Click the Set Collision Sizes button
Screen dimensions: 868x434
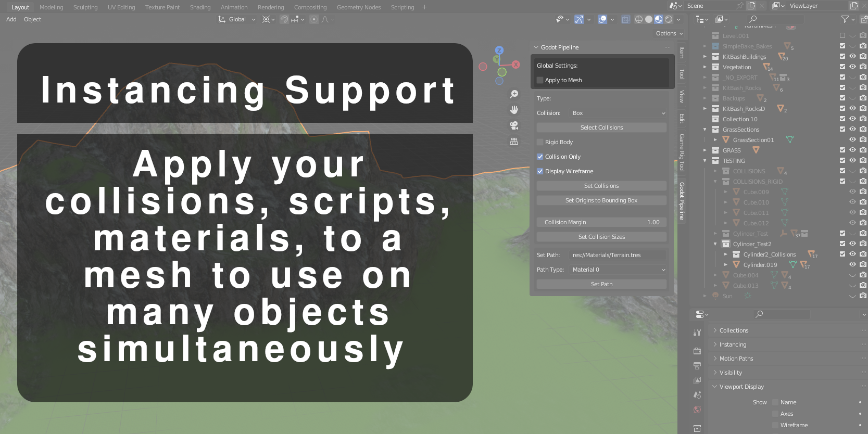coord(601,237)
